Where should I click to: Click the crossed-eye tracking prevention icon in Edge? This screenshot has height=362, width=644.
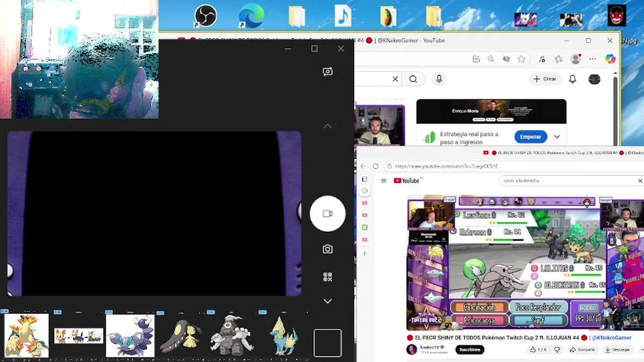(x=506, y=59)
